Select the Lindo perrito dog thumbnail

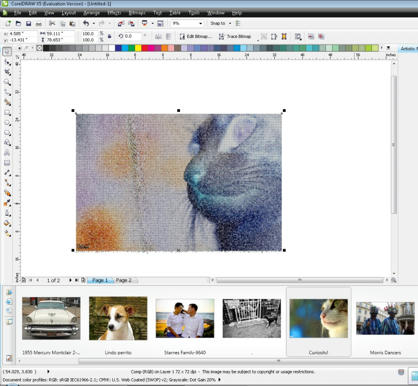(x=118, y=318)
